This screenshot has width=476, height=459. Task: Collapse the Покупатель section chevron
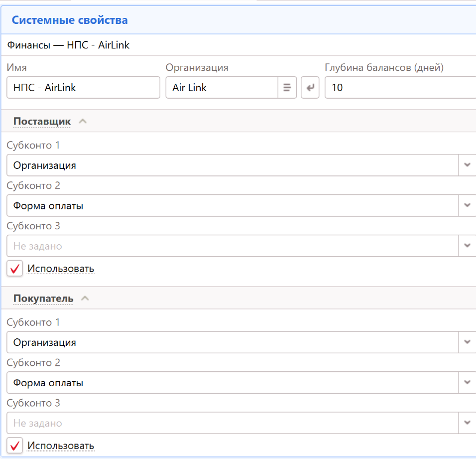pyautogui.click(x=85, y=298)
